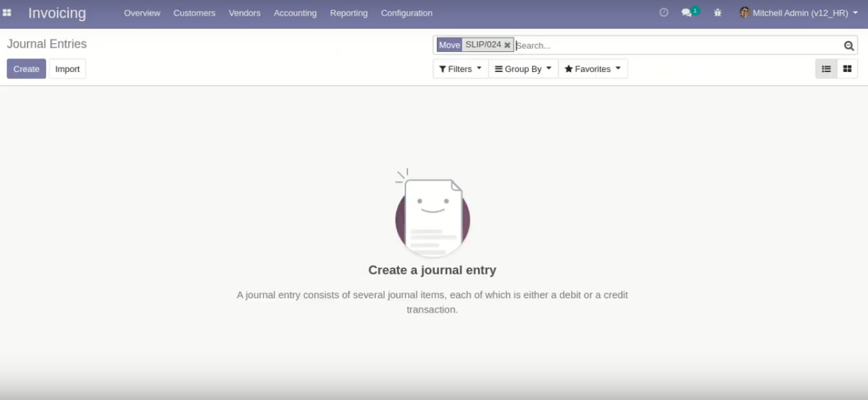Switch to list view
This screenshot has height=400, width=868.
point(826,69)
